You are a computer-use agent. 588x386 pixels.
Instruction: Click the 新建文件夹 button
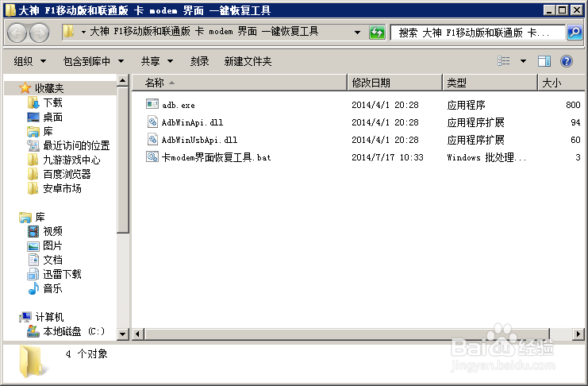tap(248, 61)
